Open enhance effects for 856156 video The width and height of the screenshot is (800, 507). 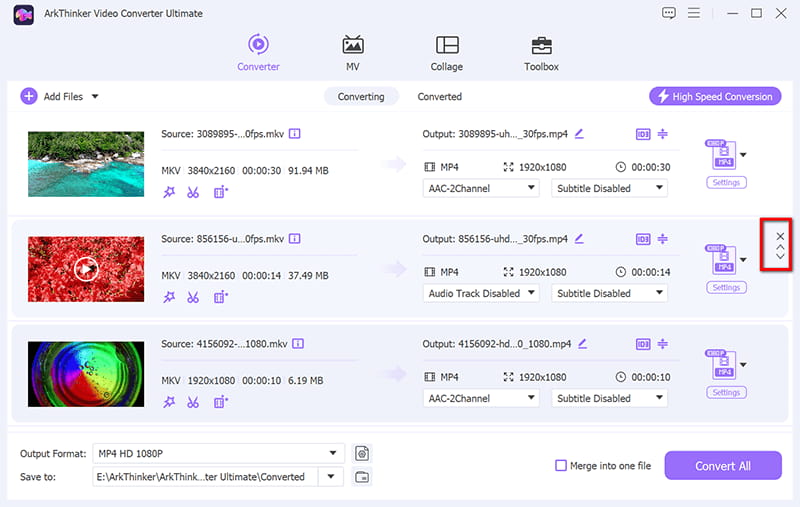pos(169,297)
